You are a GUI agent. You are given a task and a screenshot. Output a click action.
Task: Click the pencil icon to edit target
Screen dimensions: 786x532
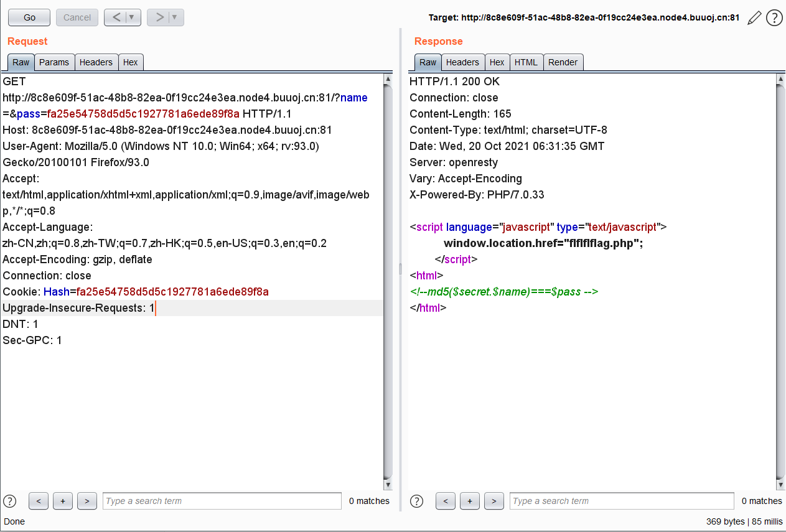pos(754,18)
